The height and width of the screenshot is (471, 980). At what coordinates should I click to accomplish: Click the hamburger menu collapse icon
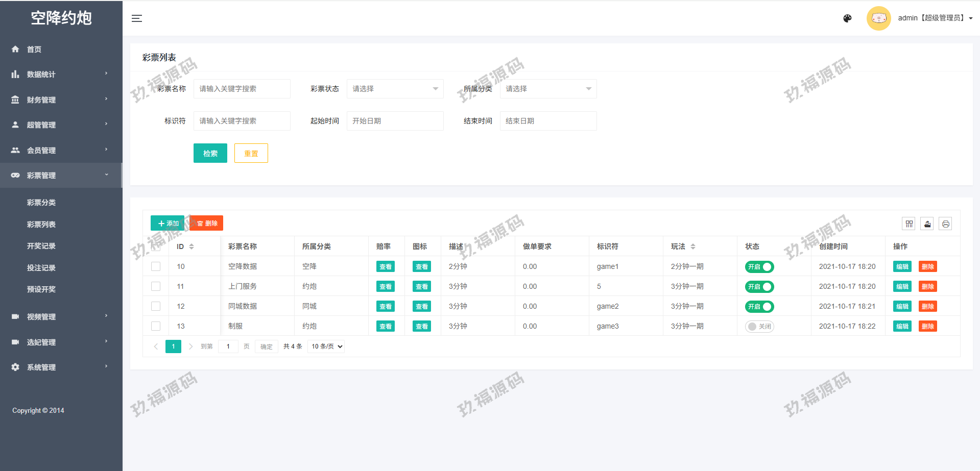(137, 18)
